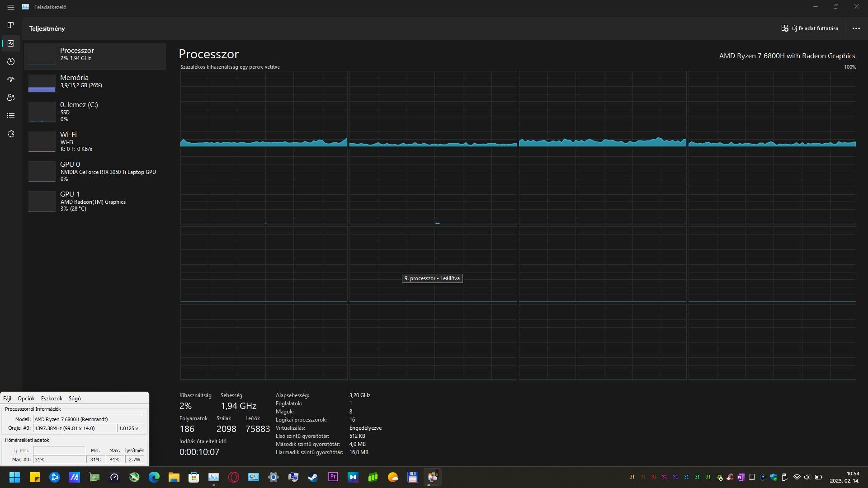The width and height of the screenshot is (868, 488).
Task: Open the Details list page icon
Action: (x=11, y=116)
